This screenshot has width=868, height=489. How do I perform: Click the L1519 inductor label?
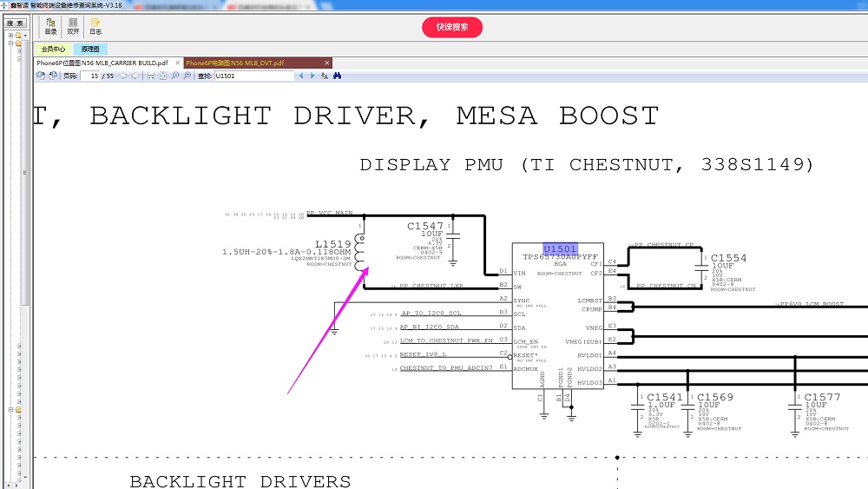pyautogui.click(x=332, y=244)
